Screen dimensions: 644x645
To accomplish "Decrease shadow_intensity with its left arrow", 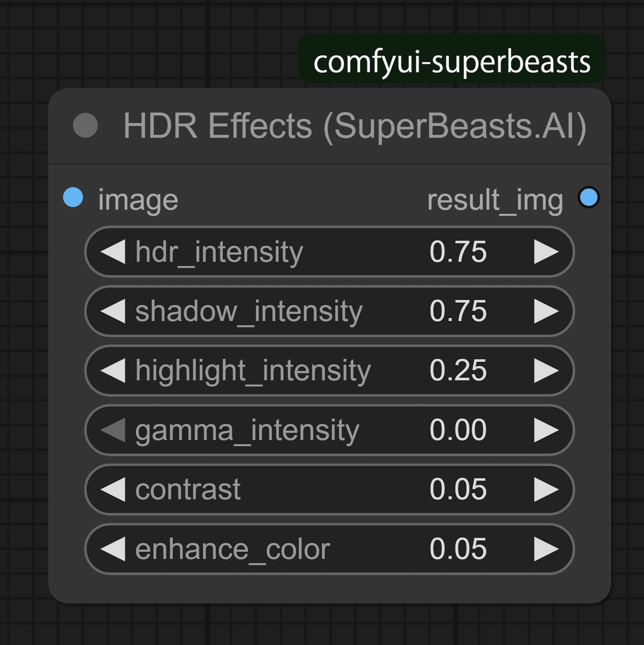I will coord(113,311).
